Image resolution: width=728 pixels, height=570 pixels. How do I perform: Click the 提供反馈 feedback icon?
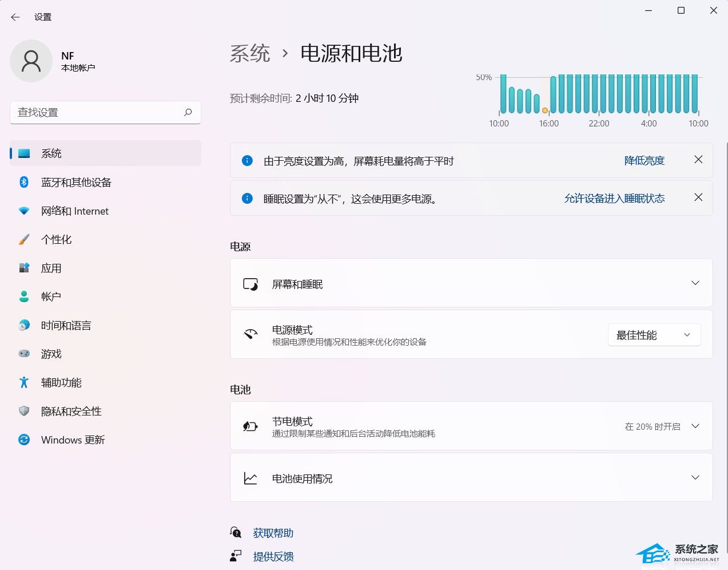[236, 556]
